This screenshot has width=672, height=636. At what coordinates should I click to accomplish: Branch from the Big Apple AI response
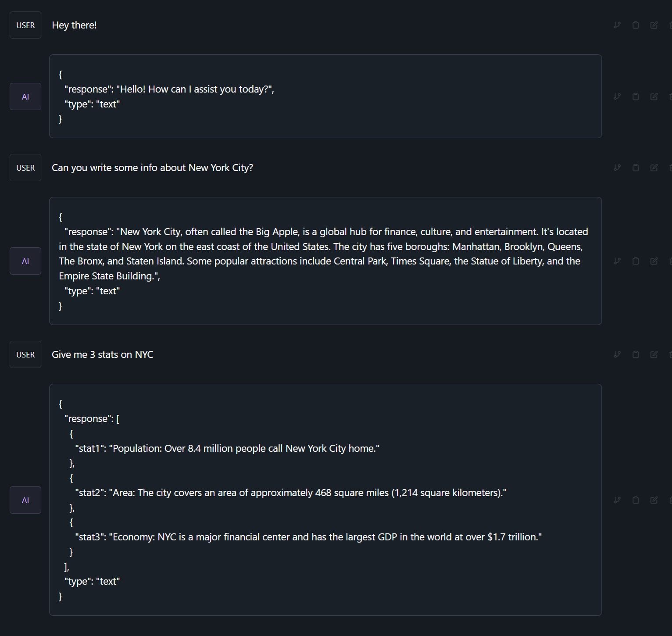pyautogui.click(x=617, y=261)
